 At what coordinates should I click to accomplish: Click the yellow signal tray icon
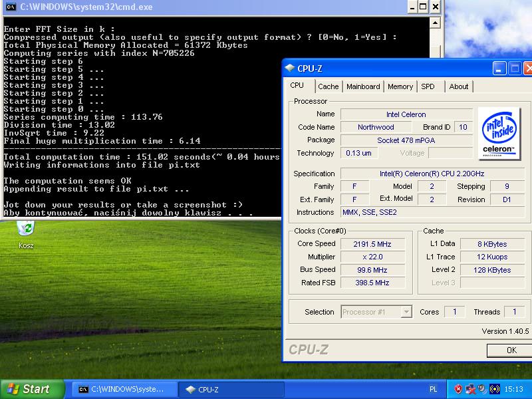tap(495, 389)
